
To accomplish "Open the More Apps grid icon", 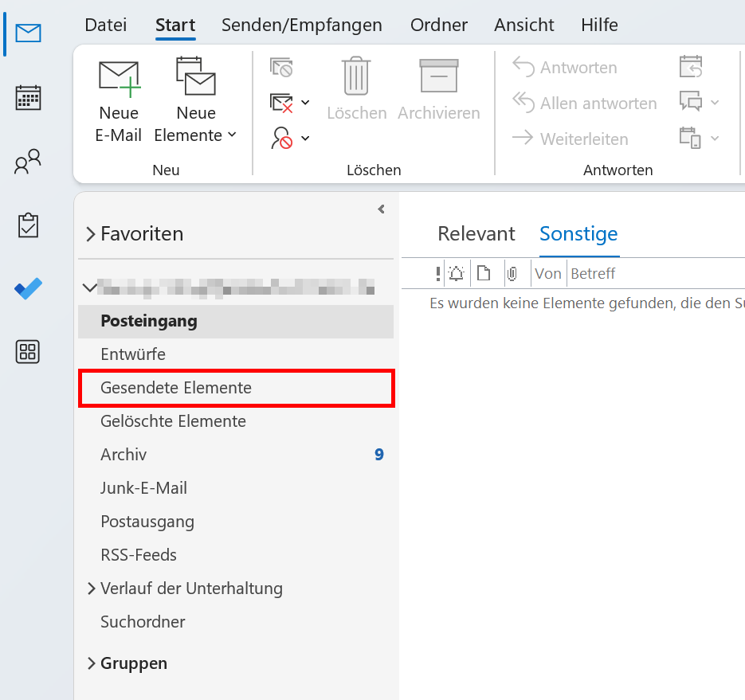I will tap(28, 352).
